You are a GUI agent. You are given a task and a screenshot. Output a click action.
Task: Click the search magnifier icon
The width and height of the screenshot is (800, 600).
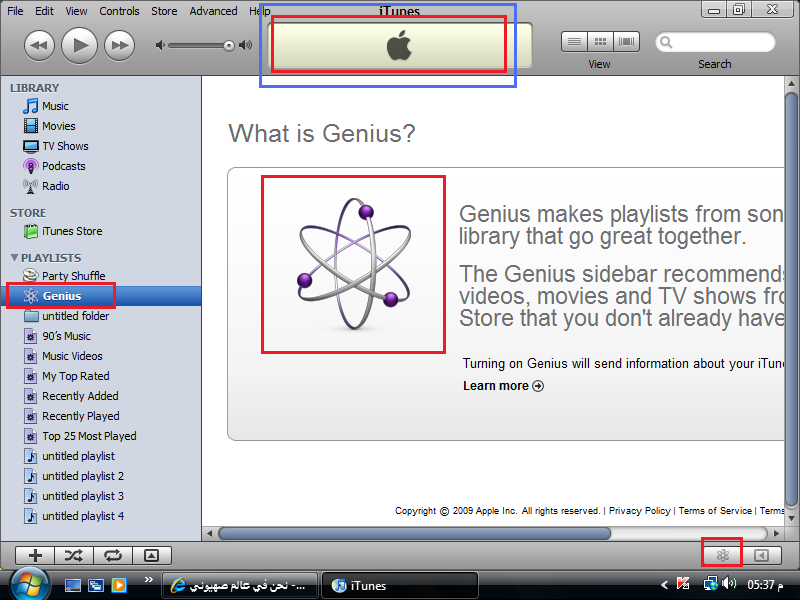(x=666, y=42)
